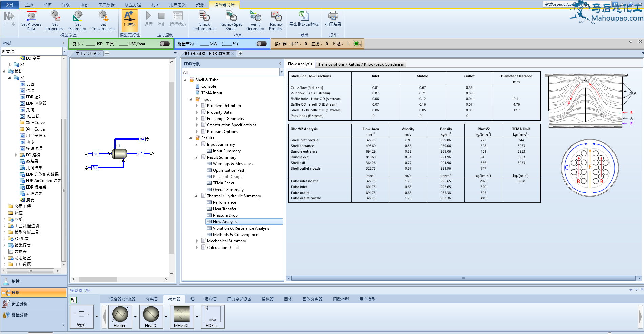The image size is (644, 334).
Task: Open the 经济 ribbon tab
Action: pyautogui.click(x=47, y=5)
